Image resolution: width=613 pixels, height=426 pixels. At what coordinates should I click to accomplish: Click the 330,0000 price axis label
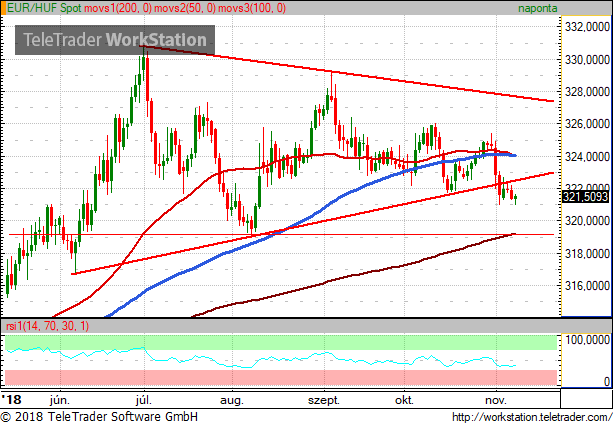pyautogui.click(x=587, y=60)
